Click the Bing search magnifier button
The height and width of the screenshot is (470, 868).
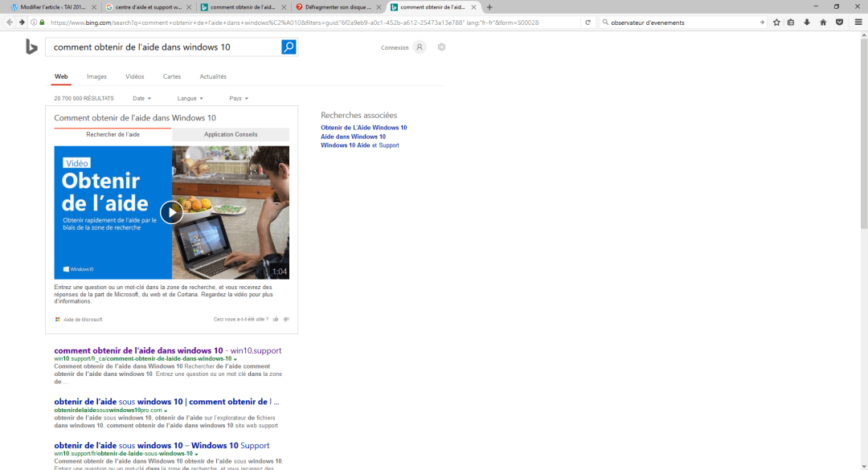click(289, 47)
